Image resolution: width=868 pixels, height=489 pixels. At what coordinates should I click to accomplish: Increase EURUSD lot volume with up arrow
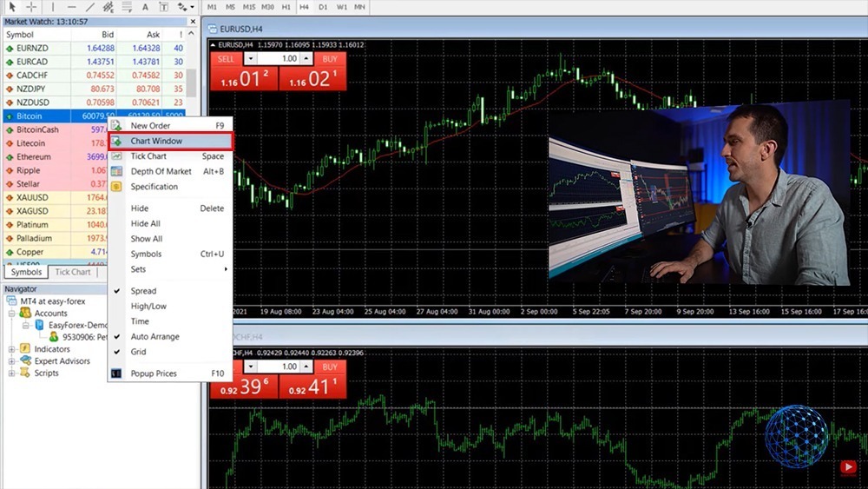pyautogui.click(x=306, y=59)
